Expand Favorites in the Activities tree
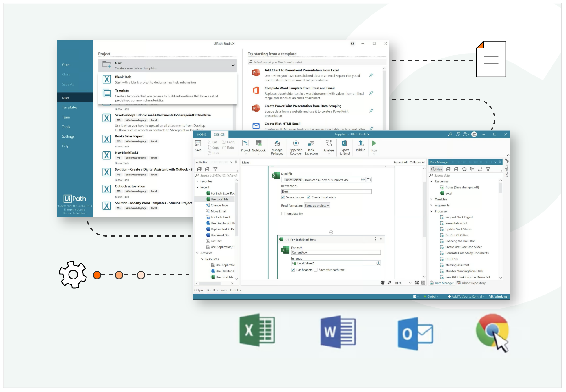The image size is (566, 392). [197, 181]
